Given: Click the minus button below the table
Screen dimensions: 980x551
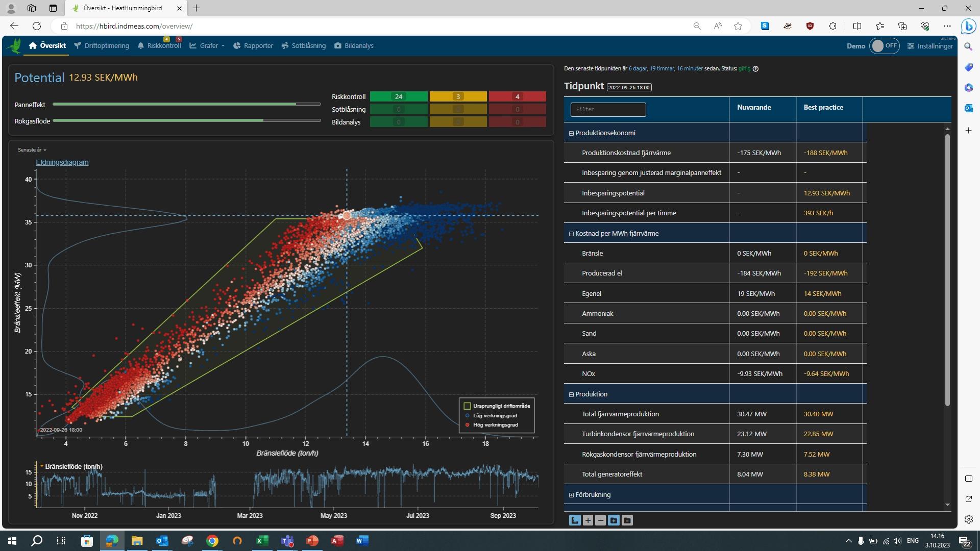Looking at the screenshot, I should (601, 520).
